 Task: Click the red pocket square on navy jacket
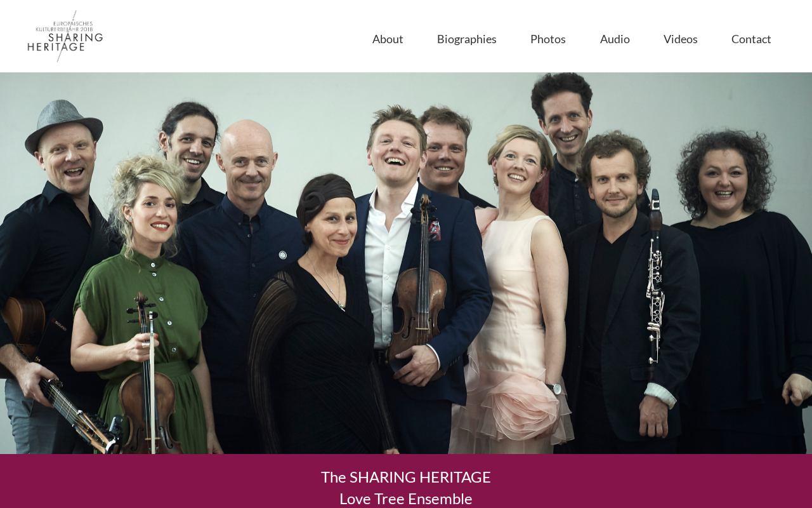tap(435, 230)
